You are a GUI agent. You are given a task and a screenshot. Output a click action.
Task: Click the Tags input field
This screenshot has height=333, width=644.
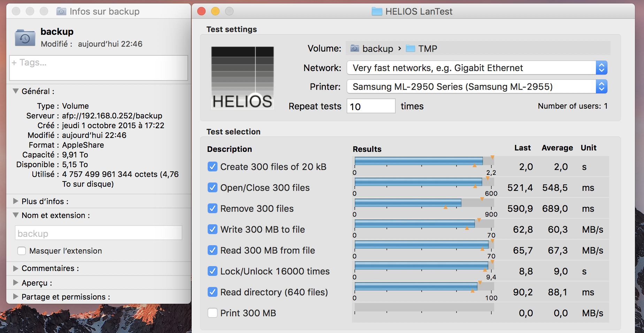click(x=99, y=68)
